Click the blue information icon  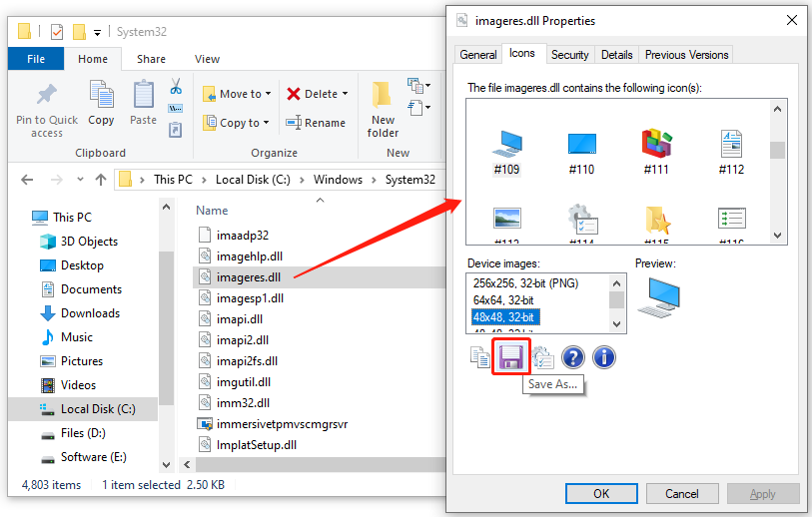coord(604,357)
